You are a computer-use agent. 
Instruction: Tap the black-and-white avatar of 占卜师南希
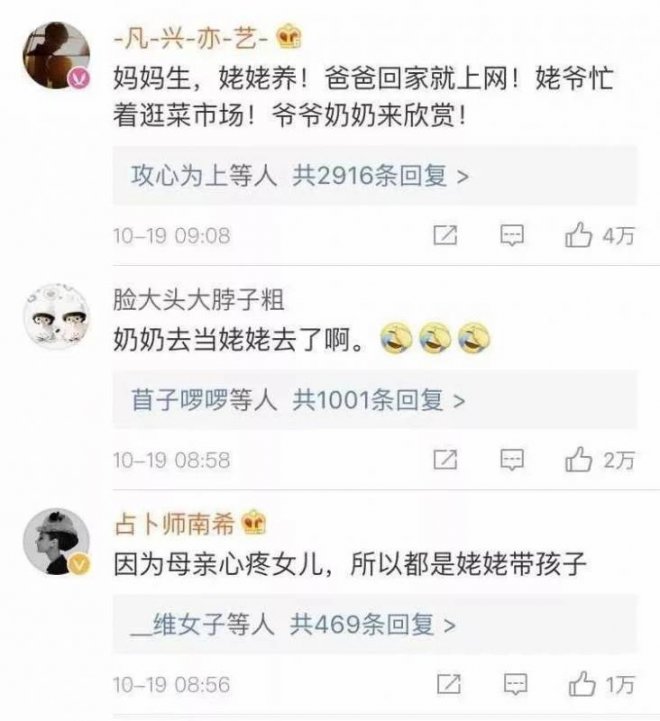tap(56, 541)
